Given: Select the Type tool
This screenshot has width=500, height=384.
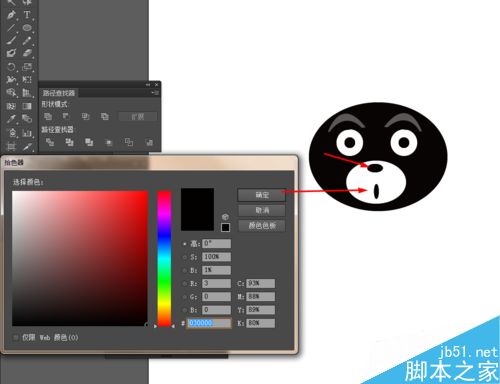Looking at the screenshot, I should (27, 15).
